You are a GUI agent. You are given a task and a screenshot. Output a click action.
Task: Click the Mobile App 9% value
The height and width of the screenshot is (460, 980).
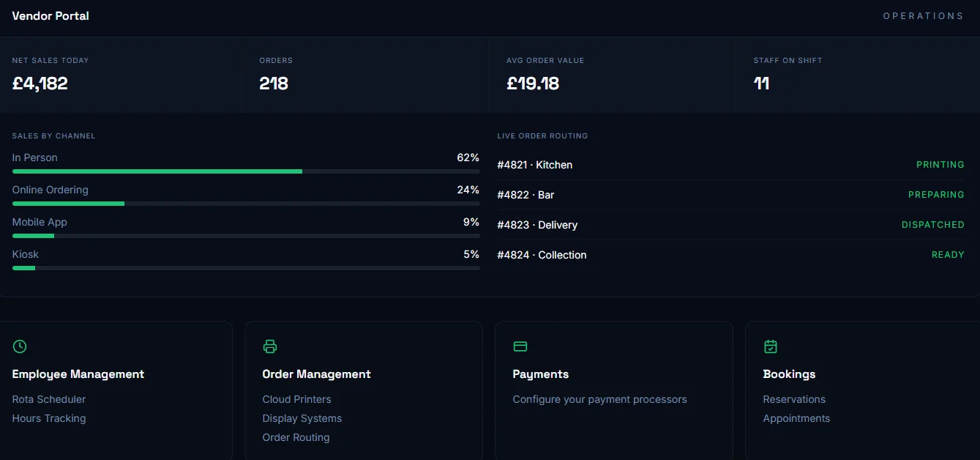pyautogui.click(x=471, y=222)
